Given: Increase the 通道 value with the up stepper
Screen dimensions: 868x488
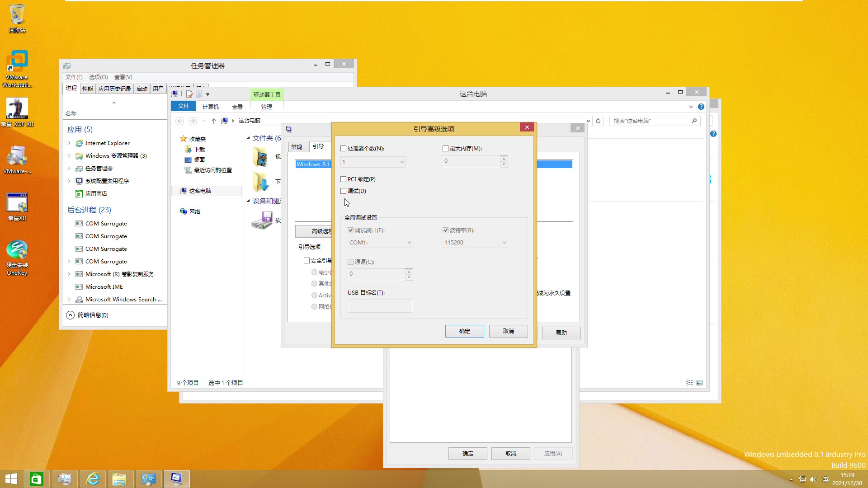Looking at the screenshot, I should click(409, 272).
